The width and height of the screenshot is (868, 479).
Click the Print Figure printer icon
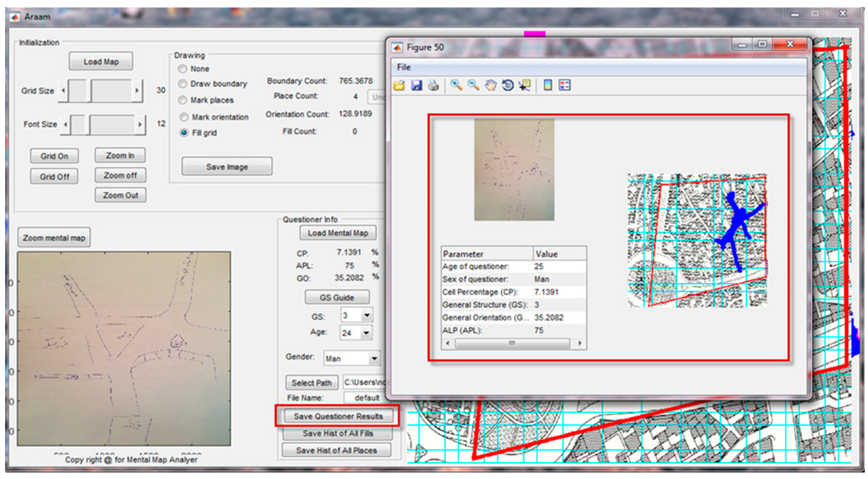click(433, 86)
